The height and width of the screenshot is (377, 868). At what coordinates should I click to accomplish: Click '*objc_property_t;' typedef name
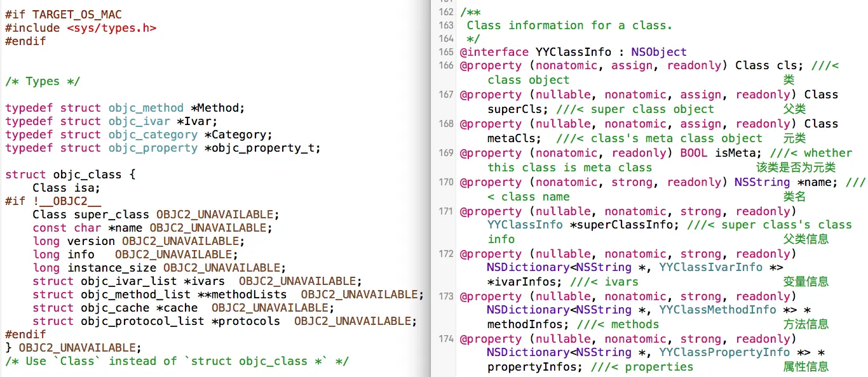pyautogui.click(x=263, y=148)
